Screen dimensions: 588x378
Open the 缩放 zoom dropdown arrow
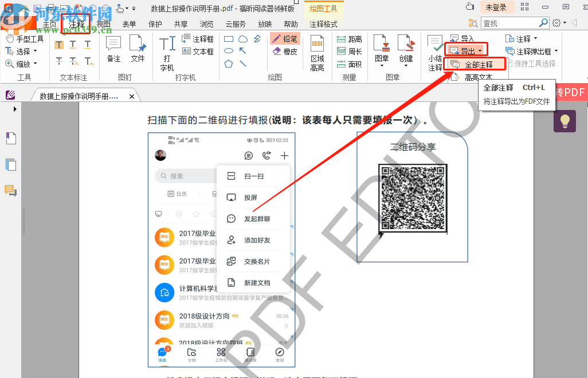(36, 64)
